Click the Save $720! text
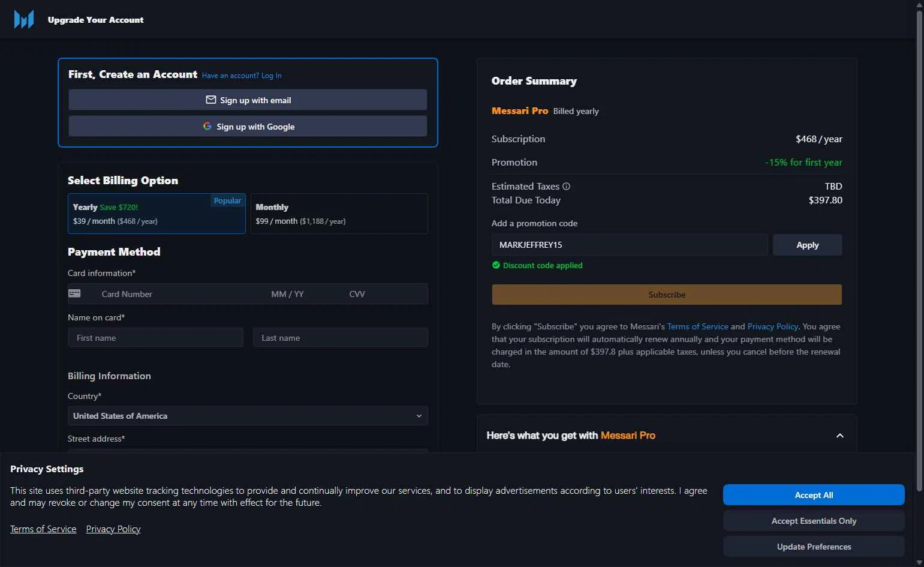The width and height of the screenshot is (924, 567). coord(119,207)
